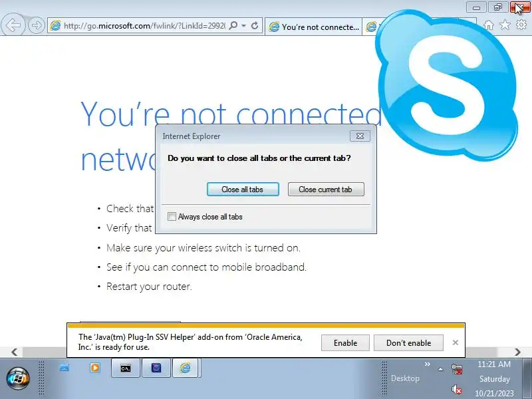Click Close current tab button
The height and width of the screenshot is (399, 532).
tap(326, 190)
